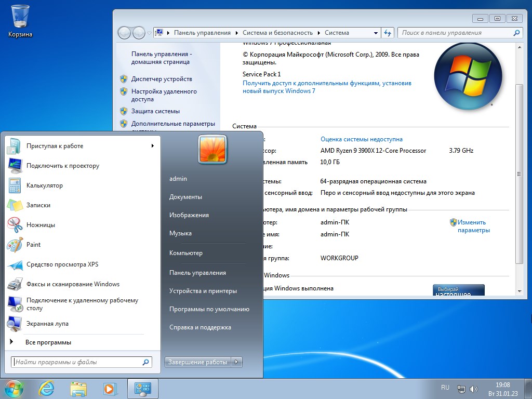Click the Back navigation arrow
The image size is (532, 399).
(x=124, y=33)
